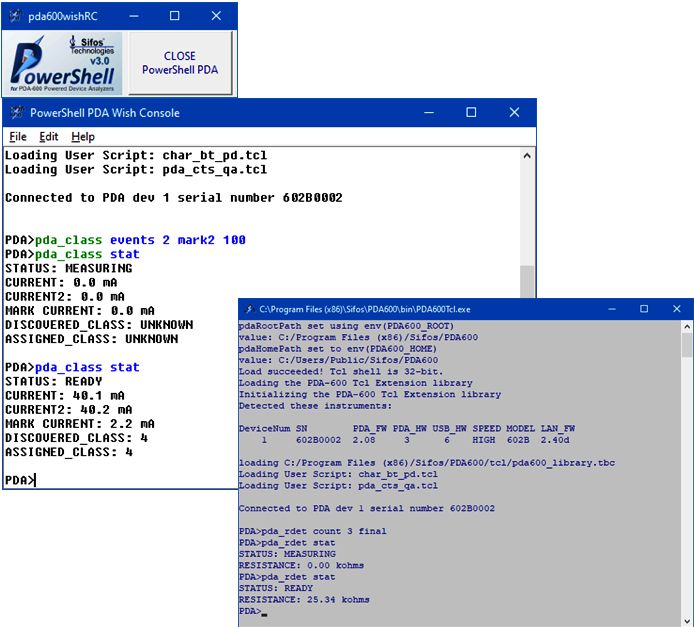Click the PowerShell PDA Wish Console title icon
Viewport: 694px width, 627px height.
(x=17, y=113)
